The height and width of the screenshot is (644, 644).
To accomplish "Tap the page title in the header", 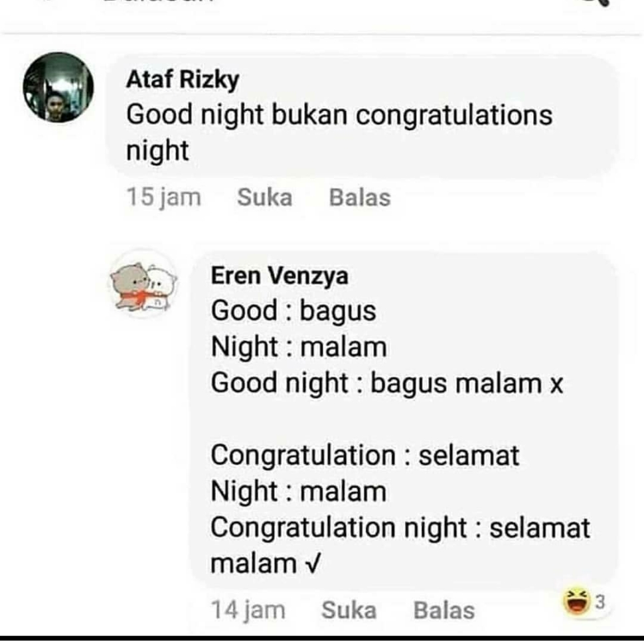I will pyautogui.click(x=158, y=1).
